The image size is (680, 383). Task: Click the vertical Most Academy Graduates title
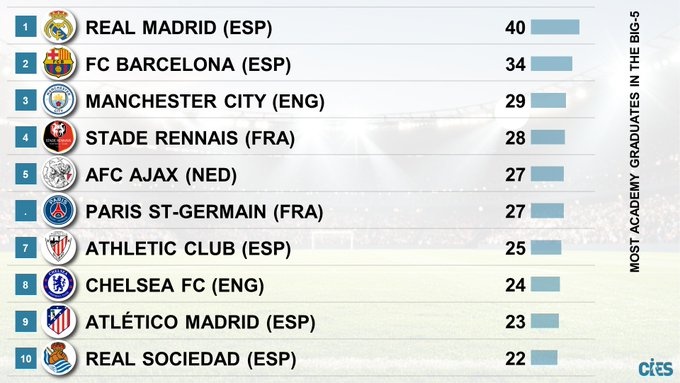(634, 141)
